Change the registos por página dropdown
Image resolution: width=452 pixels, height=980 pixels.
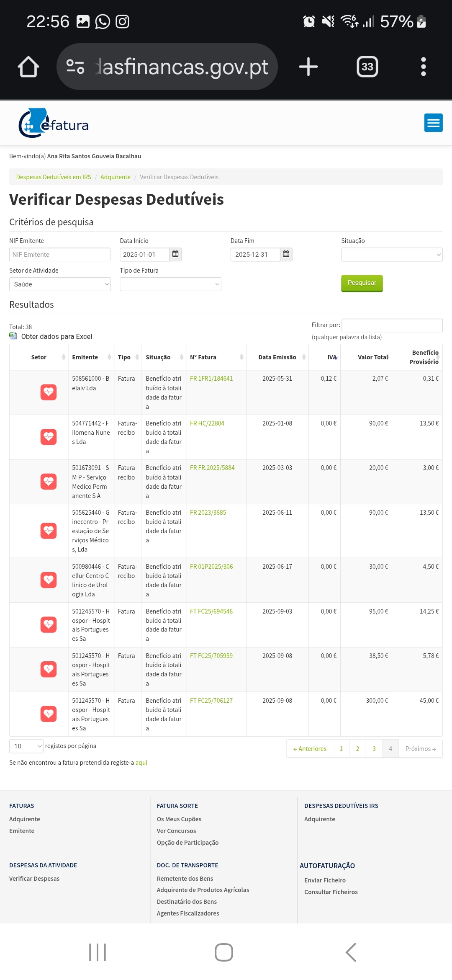(x=26, y=746)
